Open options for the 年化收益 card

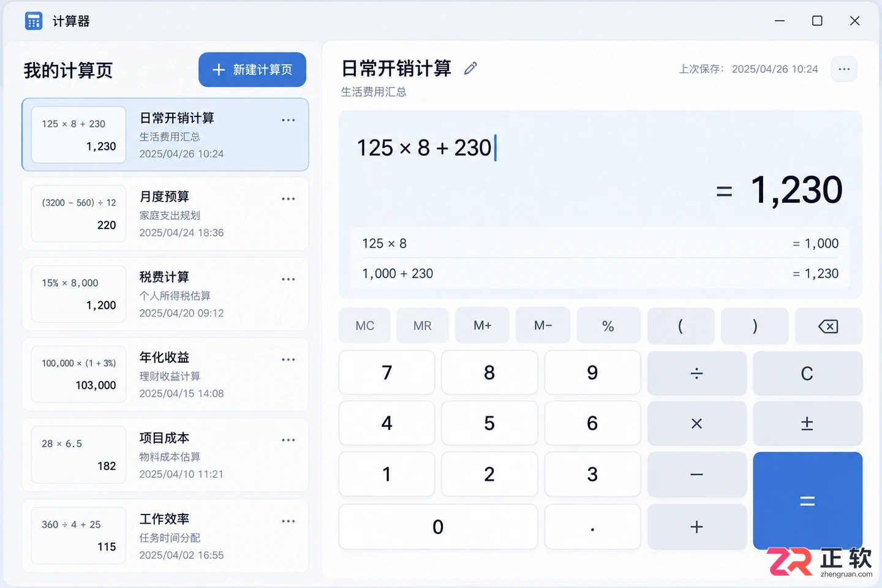[x=288, y=360]
